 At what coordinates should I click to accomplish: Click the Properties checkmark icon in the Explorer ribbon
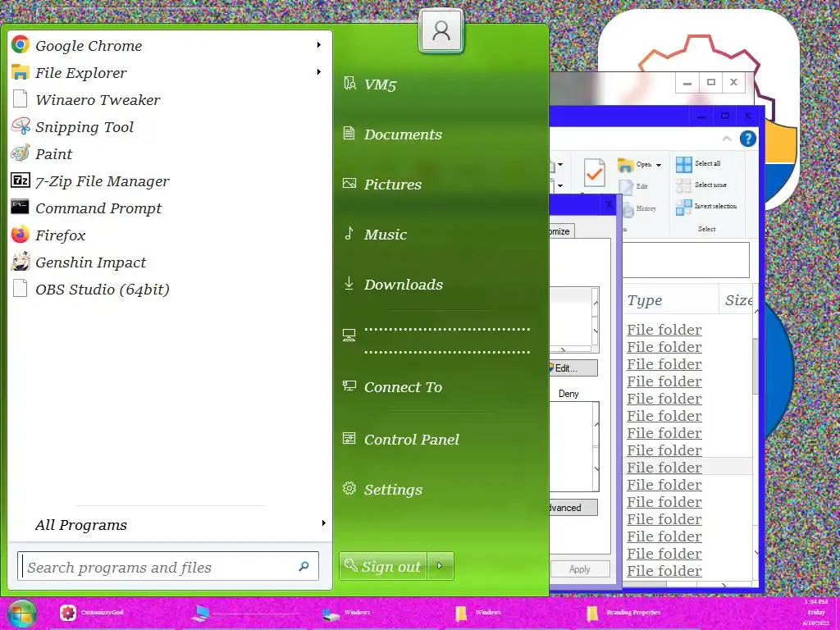594,172
